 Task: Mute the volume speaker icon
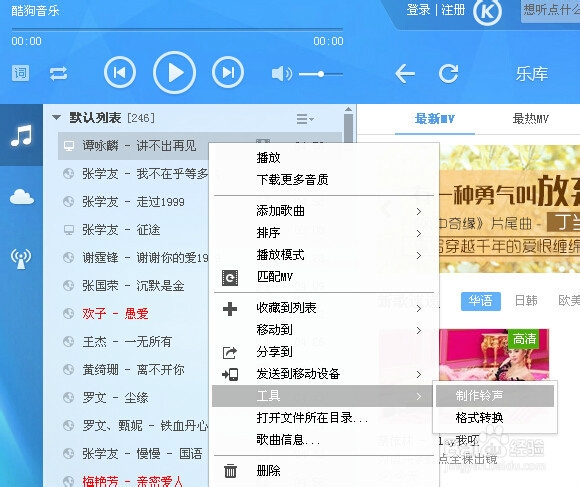coord(281,74)
